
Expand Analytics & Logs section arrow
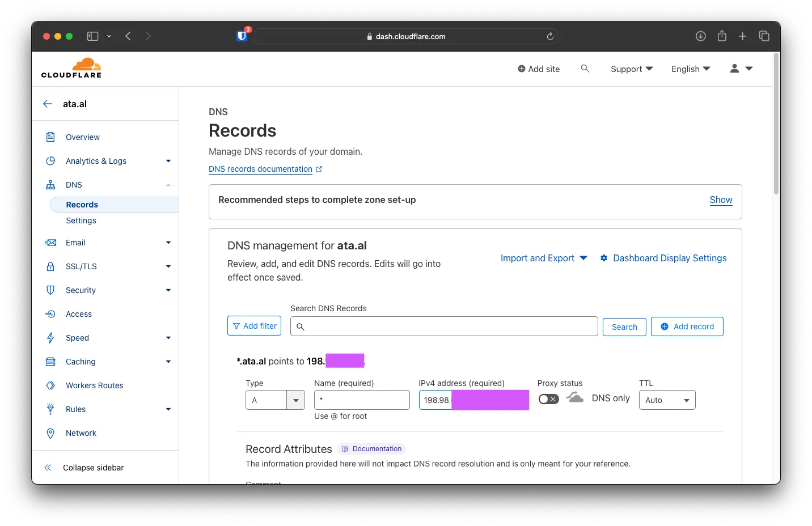pyautogui.click(x=168, y=161)
